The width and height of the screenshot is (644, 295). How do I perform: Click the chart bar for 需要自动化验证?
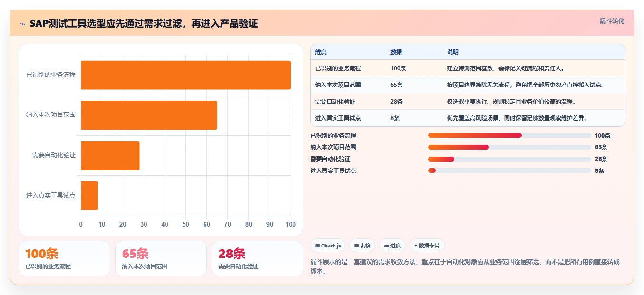pos(110,155)
